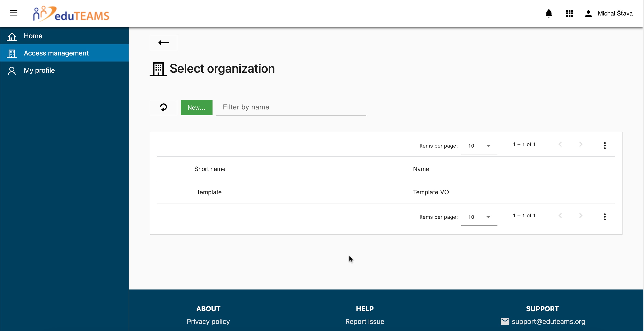Go to Home in sidebar
The image size is (644, 331).
tap(64, 36)
